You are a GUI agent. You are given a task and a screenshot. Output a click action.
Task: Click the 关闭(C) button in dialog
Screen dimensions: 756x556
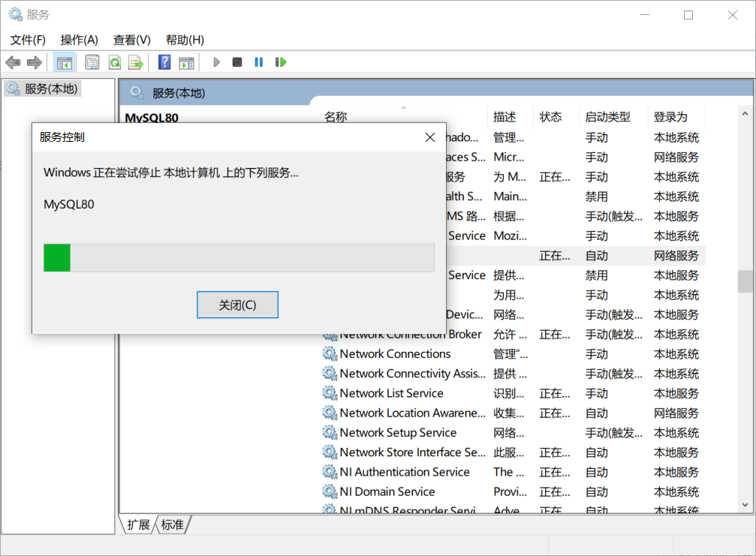[237, 305]
